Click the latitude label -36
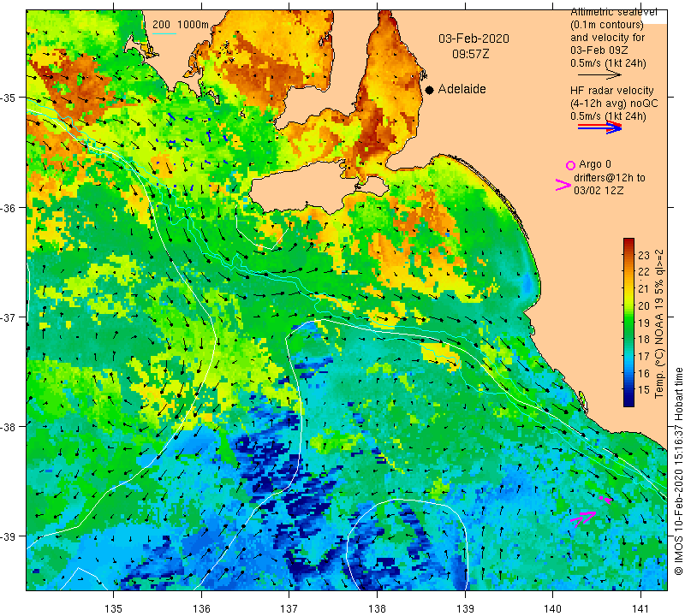 pos(9,208)
